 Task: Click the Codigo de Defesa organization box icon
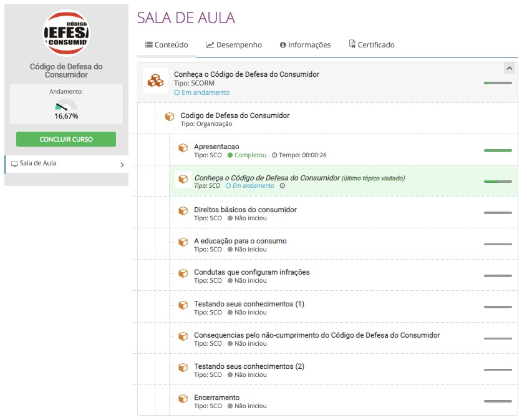click(169, 117)
